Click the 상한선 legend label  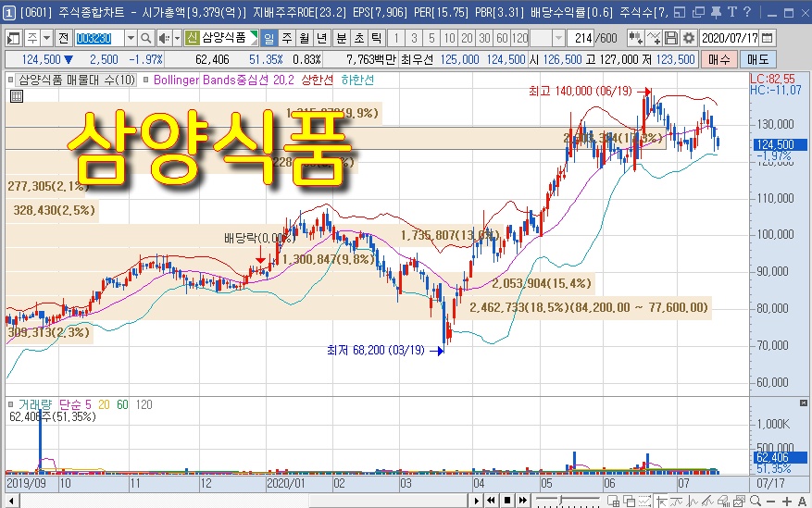click(317, 81)
